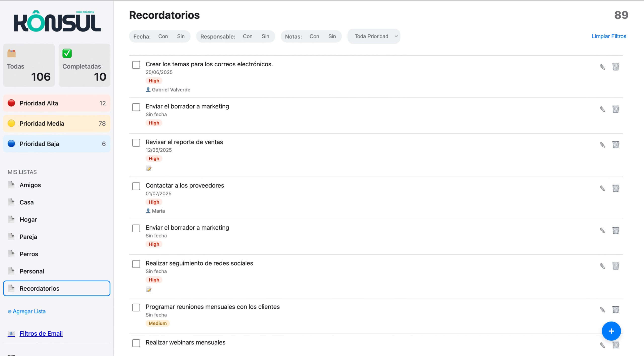Click the Recordatorios page title
This screenshot has width=644, height=356.
pos(164,15)
